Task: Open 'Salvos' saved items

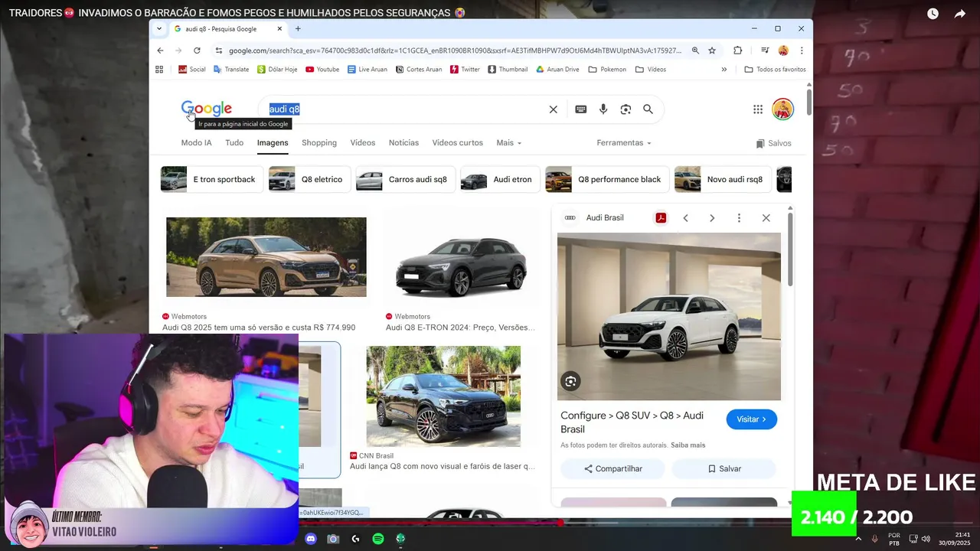Action: [773, 143]
